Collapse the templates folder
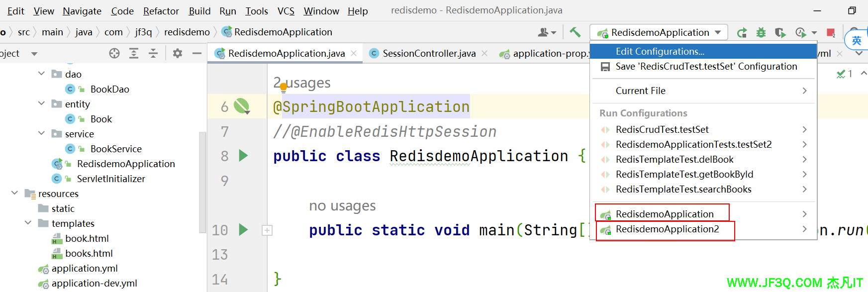The image size is (868, 292). [28, 223]
